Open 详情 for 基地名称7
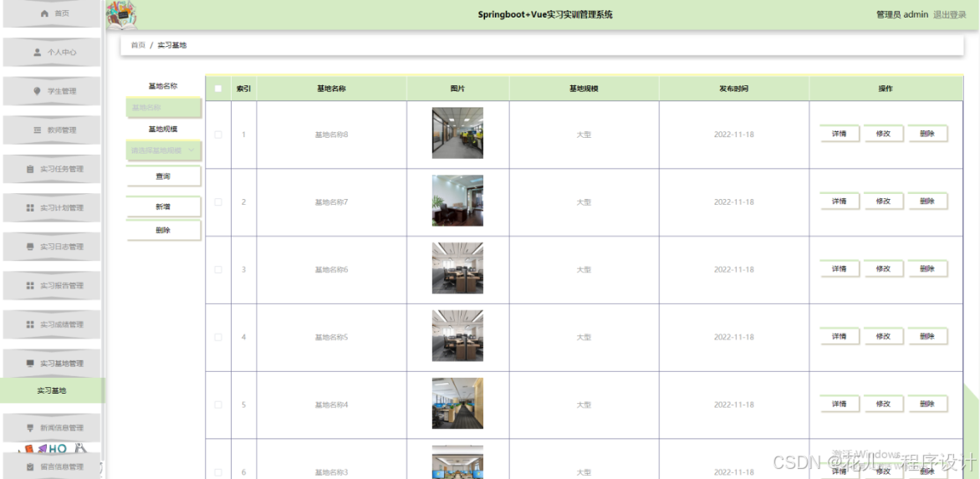Viewport: 980px width, 479px height. coord(840,201)
